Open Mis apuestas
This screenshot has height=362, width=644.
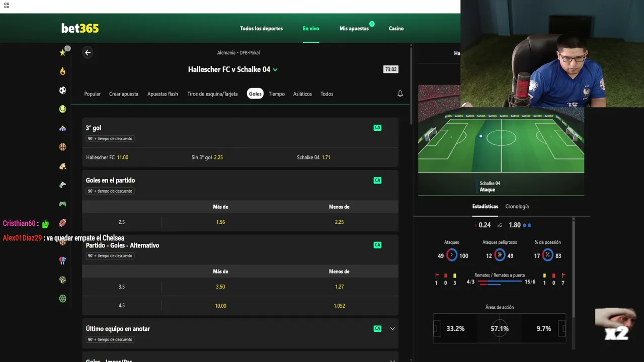tap(354, 29)
